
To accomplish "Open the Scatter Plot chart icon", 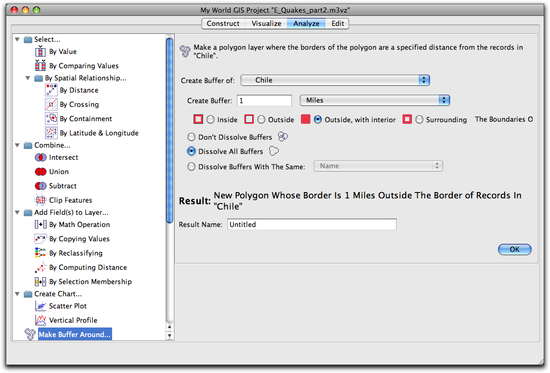I will 40,306.
